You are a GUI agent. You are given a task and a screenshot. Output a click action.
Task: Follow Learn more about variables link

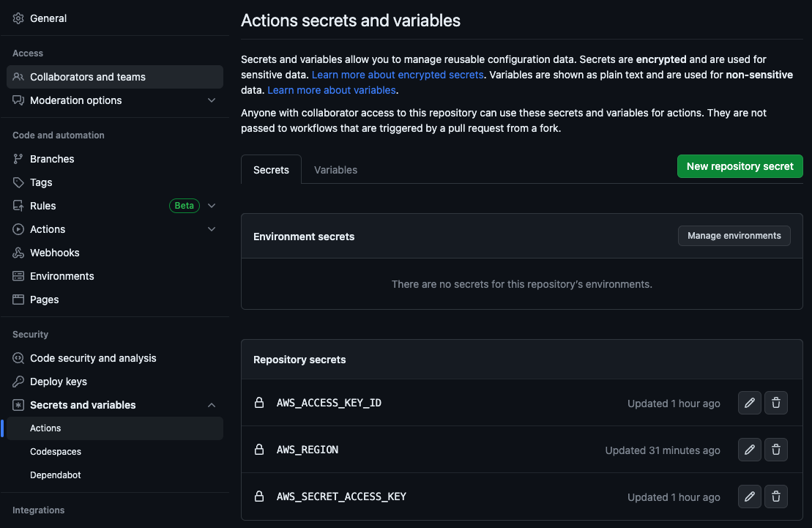[332, 90]
